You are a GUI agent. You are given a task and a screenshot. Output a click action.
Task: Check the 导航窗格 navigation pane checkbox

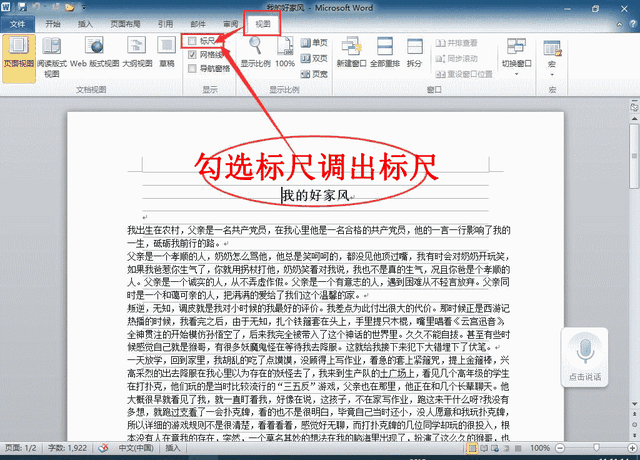click(x=192, y=69)
